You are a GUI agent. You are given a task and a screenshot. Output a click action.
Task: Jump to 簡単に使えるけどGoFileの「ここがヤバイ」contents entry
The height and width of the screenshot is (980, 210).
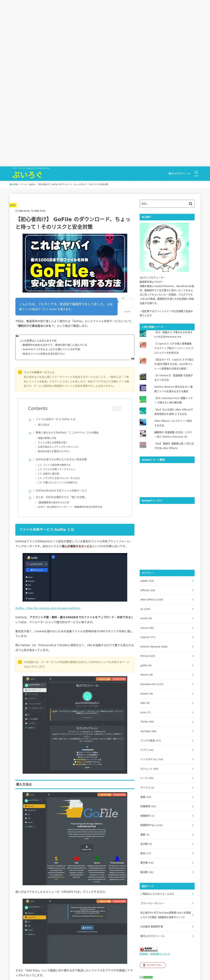[x=67, y=433]
